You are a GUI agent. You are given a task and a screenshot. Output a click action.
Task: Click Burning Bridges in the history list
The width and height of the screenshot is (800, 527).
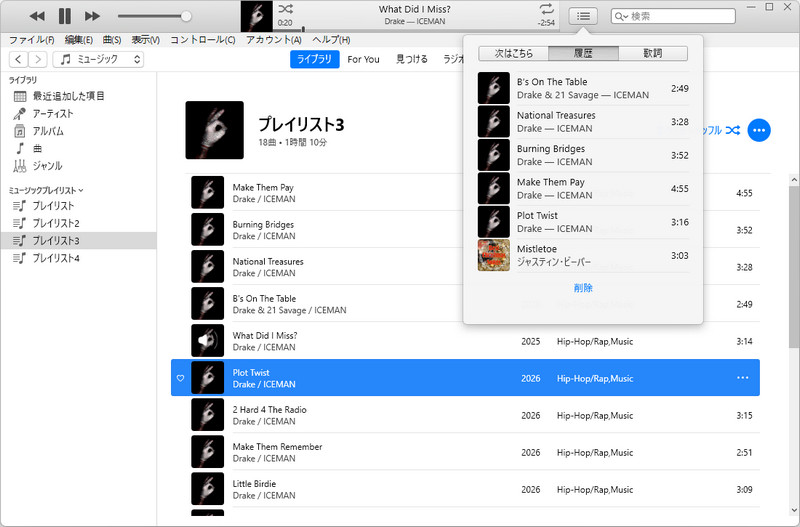[583, 155]
